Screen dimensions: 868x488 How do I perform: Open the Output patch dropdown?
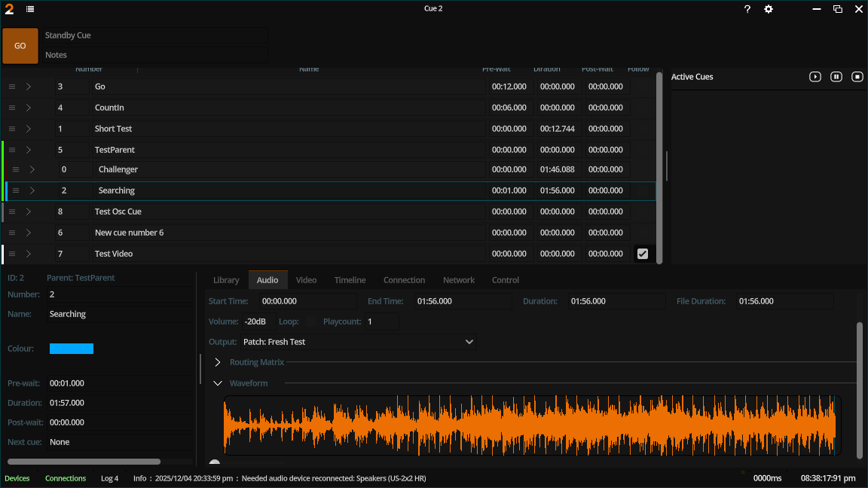point(359,342)
